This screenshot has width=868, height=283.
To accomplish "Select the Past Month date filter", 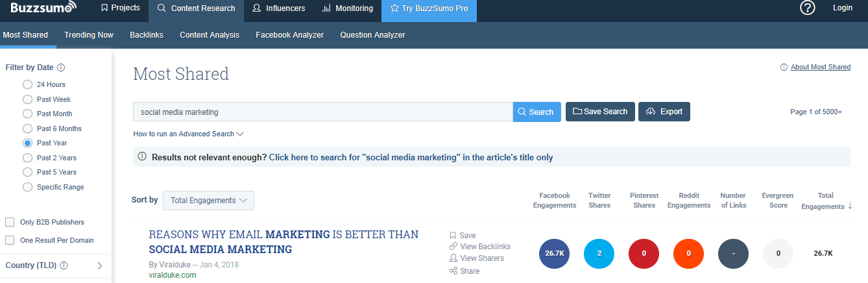I will pyautogui.click(x=27, y=114).
